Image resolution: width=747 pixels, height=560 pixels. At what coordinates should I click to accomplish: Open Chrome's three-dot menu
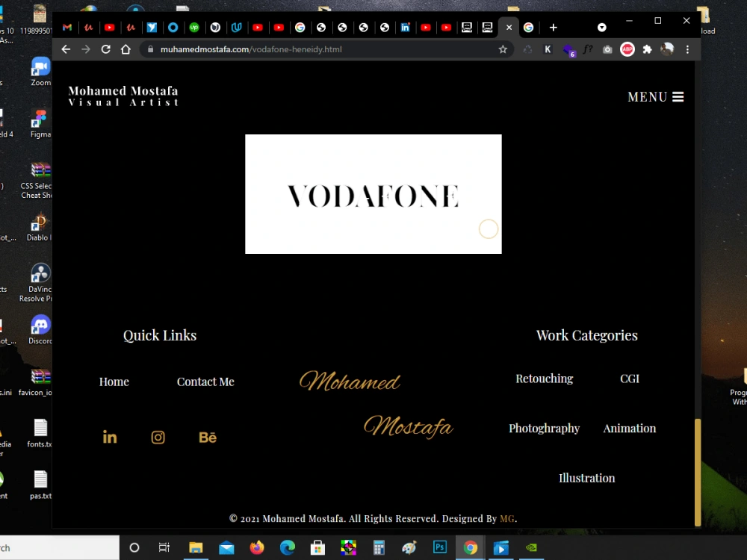coord(687,49)
